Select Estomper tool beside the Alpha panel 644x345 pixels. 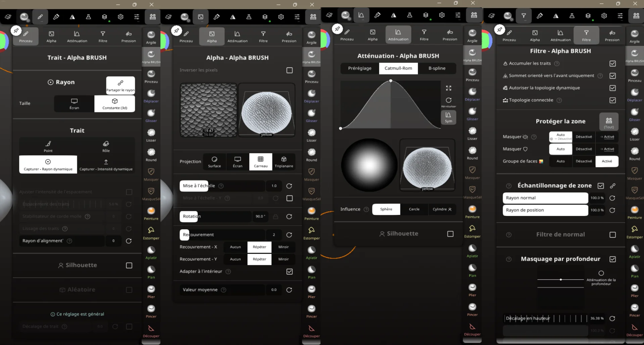(311, 233)
